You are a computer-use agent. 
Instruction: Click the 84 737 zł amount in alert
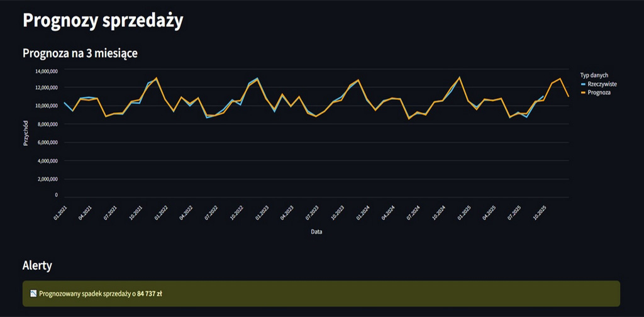point(150,293)
